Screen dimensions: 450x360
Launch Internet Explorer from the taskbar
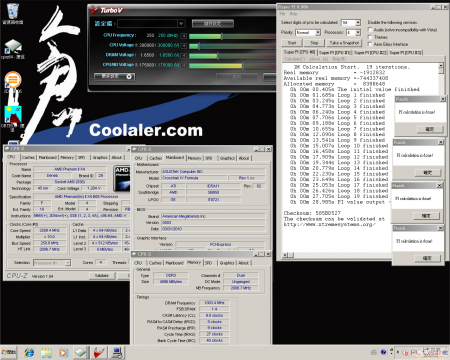click(x=29, y=352)
